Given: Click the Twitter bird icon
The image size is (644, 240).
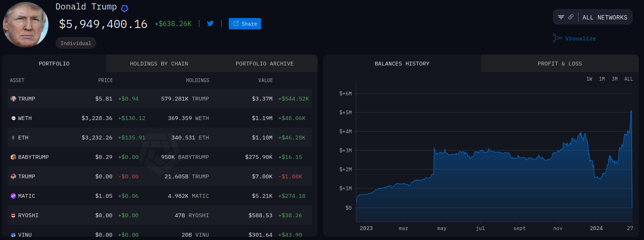Looking at the screenshot, I should (210, 23).
